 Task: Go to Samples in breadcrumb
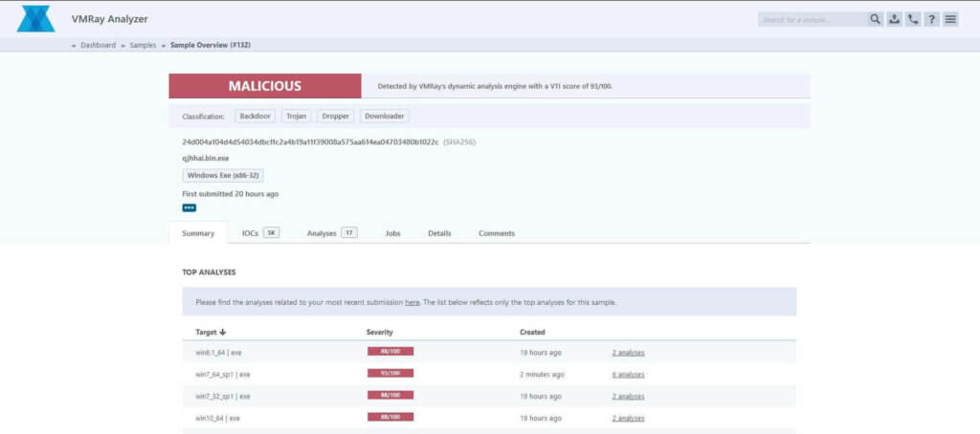[x=144, y=45]
